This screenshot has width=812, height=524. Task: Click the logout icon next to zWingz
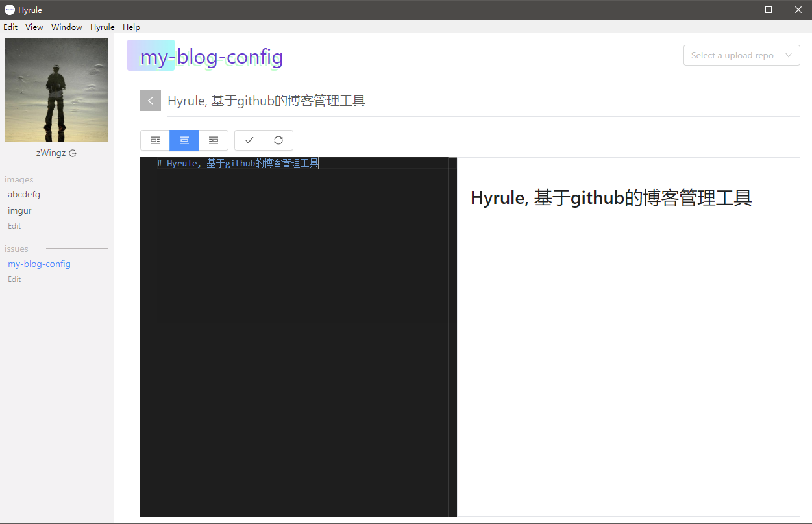73,153
